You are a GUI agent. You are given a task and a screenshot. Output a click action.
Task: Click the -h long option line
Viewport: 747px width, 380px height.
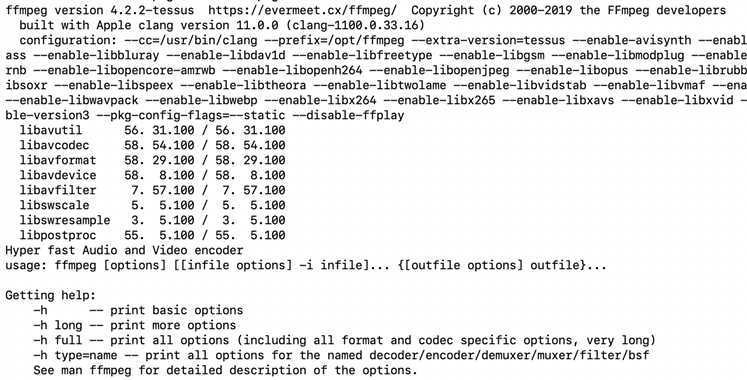click(135, 325)
